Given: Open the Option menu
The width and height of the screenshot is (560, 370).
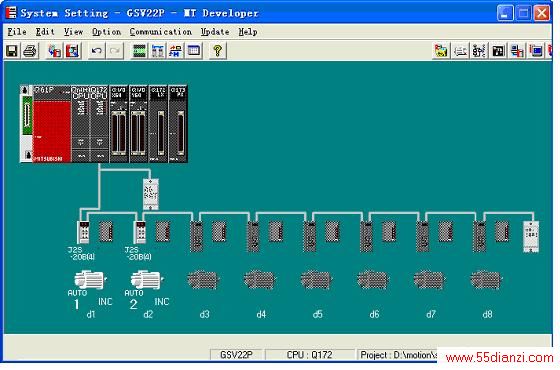Looking at the screenshot, I should [106, 32].
